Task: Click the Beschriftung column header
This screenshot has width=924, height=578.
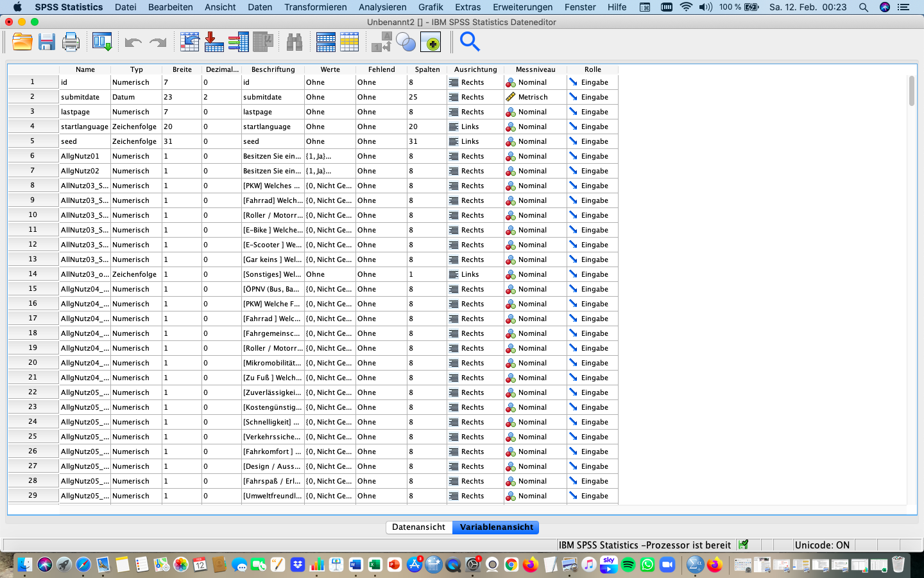Action: [273, 69]
